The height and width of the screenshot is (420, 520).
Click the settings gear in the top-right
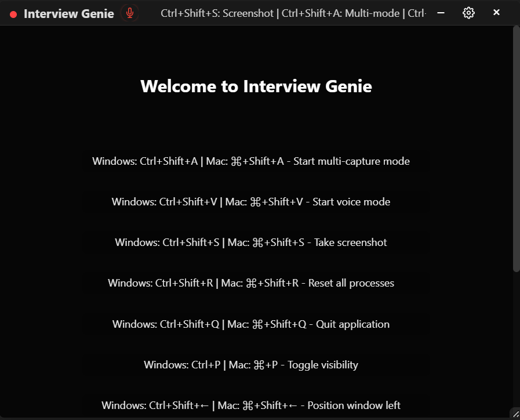(468, 13)
